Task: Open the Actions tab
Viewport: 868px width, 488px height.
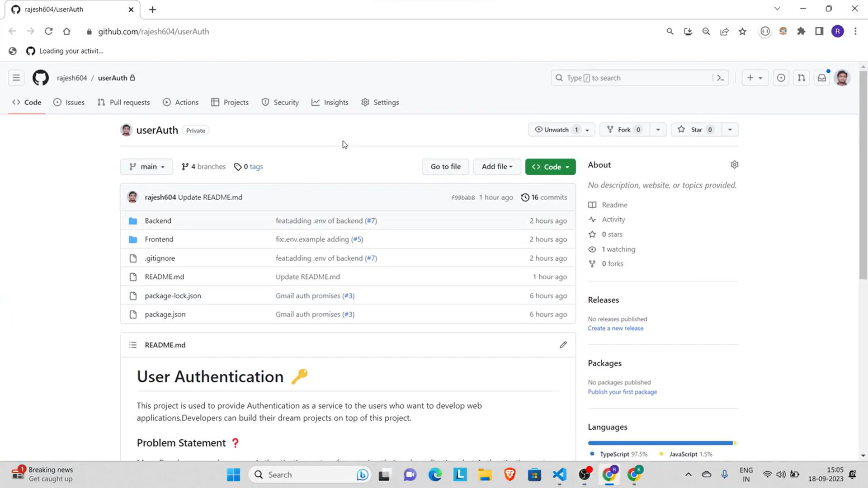Action: 181,103
